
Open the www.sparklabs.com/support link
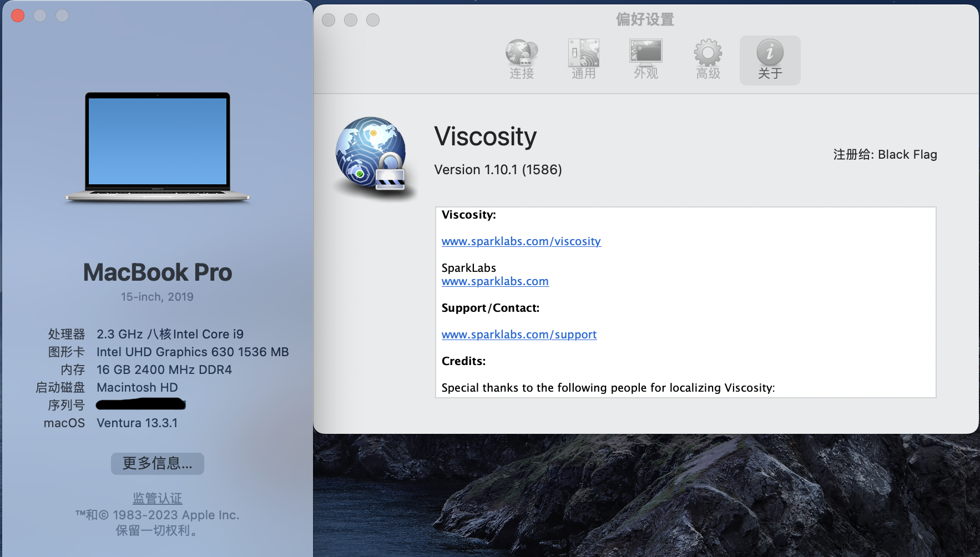[519, 335]
